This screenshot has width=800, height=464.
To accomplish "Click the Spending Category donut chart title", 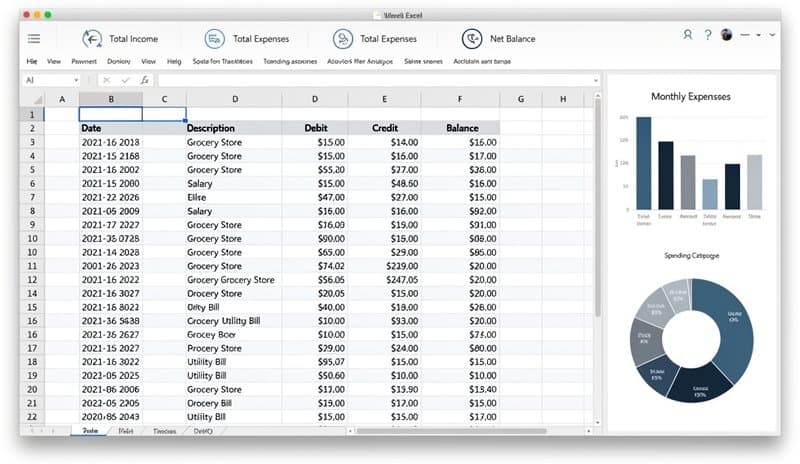I will click(x=691, y=255).
